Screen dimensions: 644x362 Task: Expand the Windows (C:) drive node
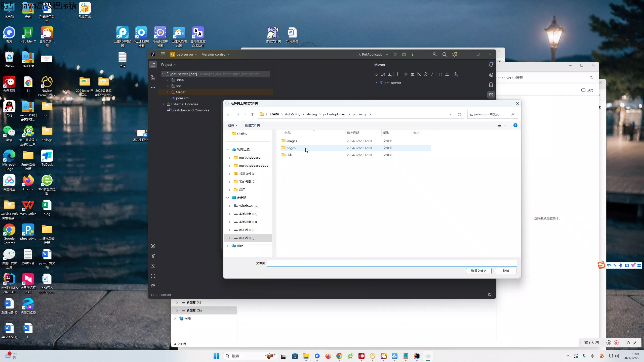229,206
